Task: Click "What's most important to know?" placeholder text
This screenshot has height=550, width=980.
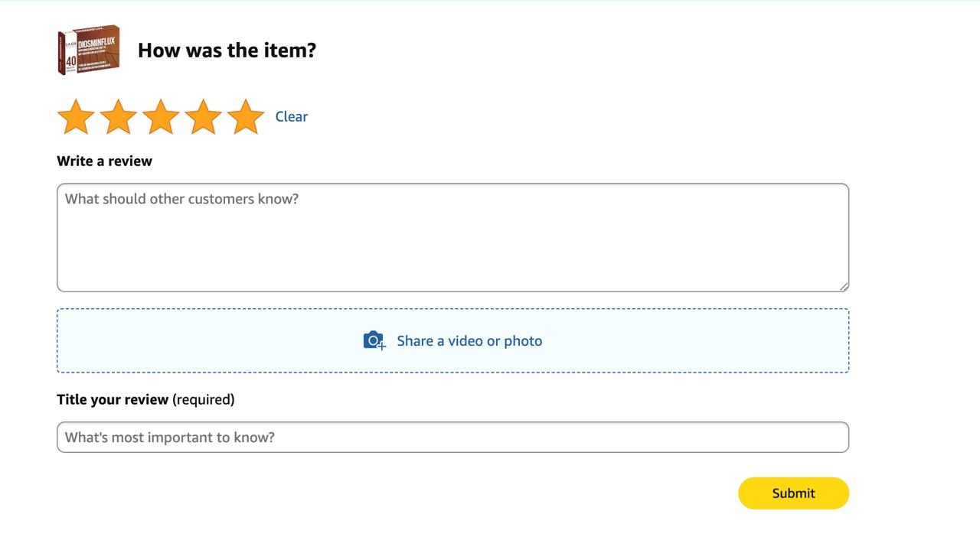Action: 169,438
